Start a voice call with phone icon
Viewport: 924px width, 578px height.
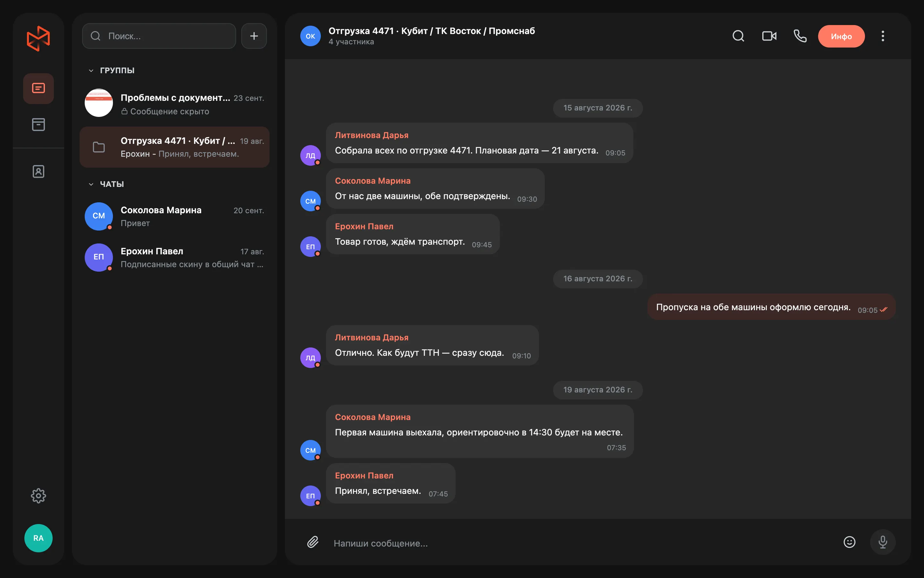click(800, 36)
